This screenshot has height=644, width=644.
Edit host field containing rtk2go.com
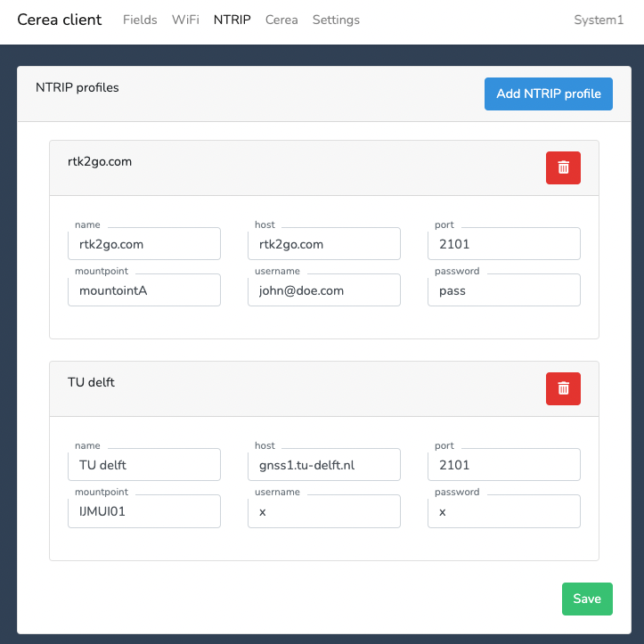click(324, 244)
